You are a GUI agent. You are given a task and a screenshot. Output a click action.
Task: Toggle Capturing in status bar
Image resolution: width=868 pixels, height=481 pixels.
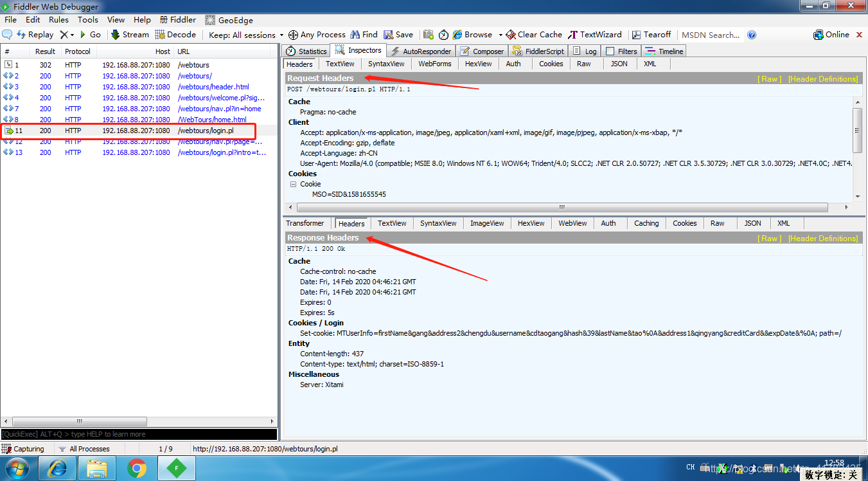(x=23, y=449)
